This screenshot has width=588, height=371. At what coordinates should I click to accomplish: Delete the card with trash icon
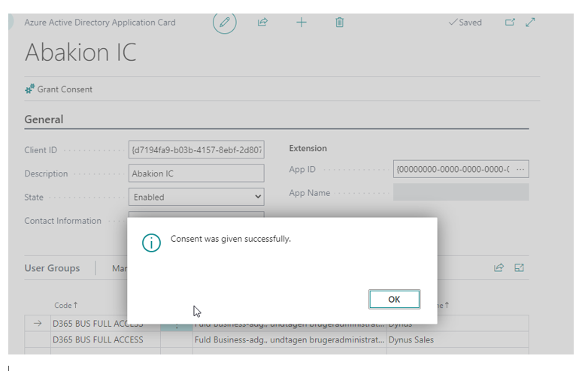click(x=339, y=23)
